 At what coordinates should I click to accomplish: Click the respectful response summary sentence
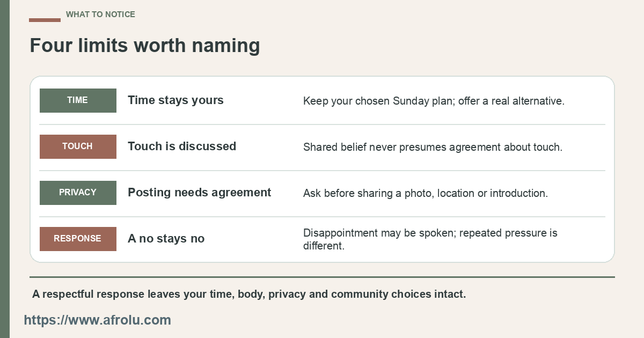[249, 294]
